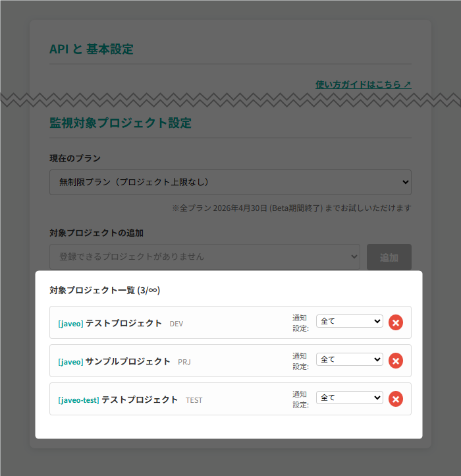This screenshot has height=476, width=461.
Task: Click the TEST project key label
Action: (x=194, y=400)
